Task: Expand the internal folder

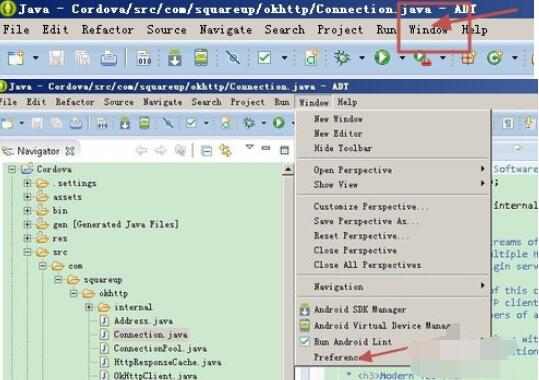Action: pyautogui.click(x=89, y=307)
